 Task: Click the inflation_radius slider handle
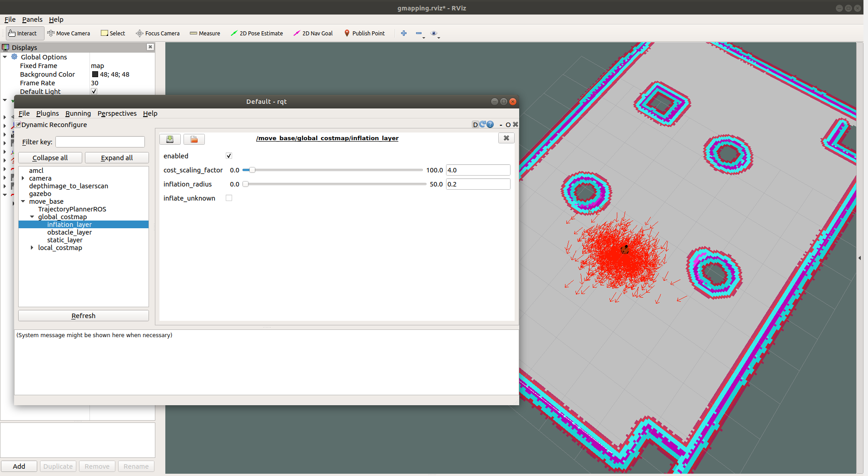point(246,184)
